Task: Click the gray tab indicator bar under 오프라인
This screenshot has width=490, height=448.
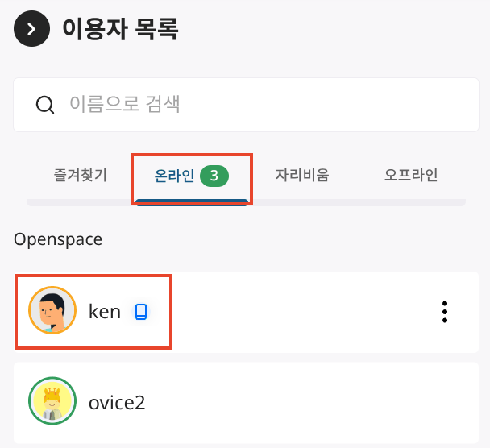Action: (411, 202)
